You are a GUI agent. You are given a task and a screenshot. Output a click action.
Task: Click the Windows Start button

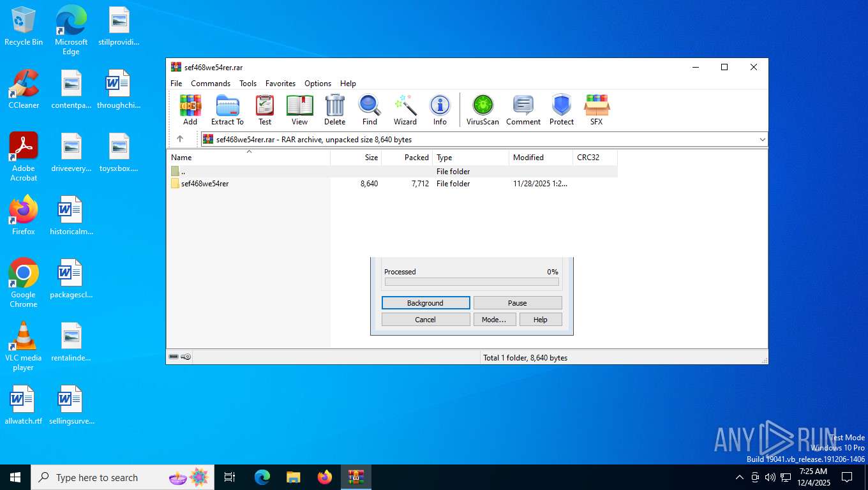click(x=15, y=477)
